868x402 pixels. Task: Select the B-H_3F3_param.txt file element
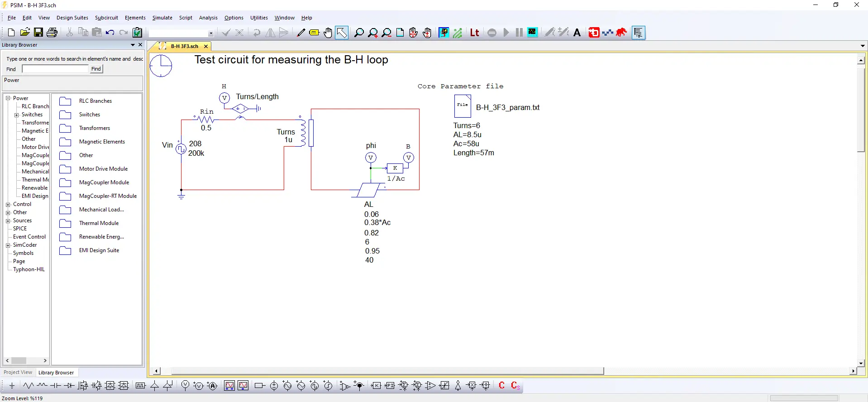(463, 106)
